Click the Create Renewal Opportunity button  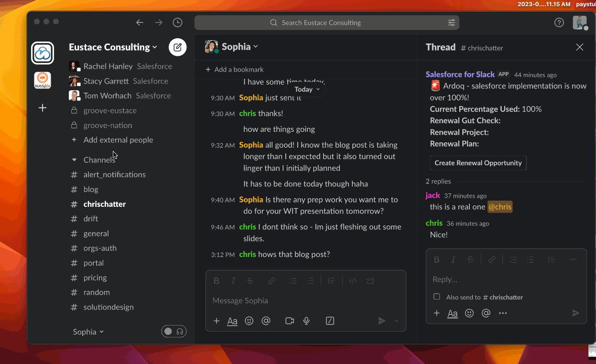tap(478, 163)
